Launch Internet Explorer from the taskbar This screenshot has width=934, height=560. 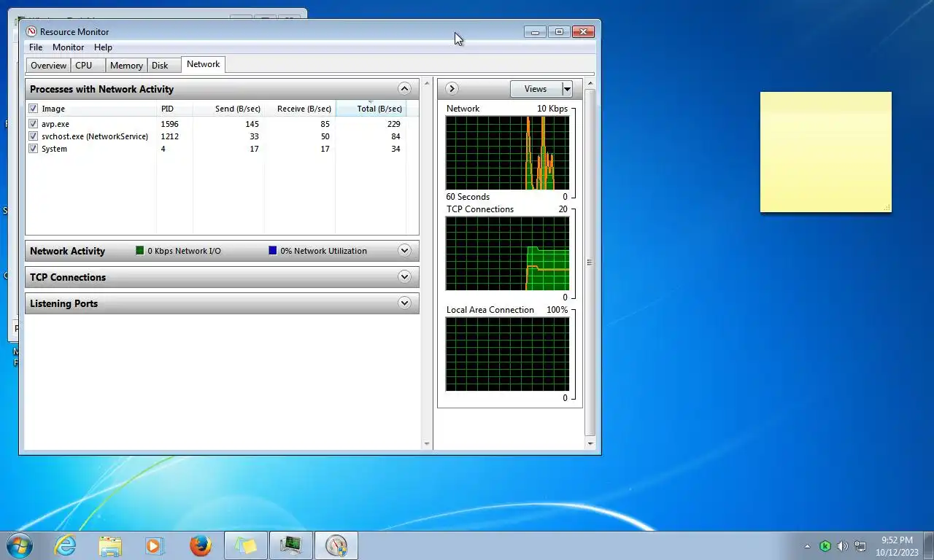pos(66,545)
